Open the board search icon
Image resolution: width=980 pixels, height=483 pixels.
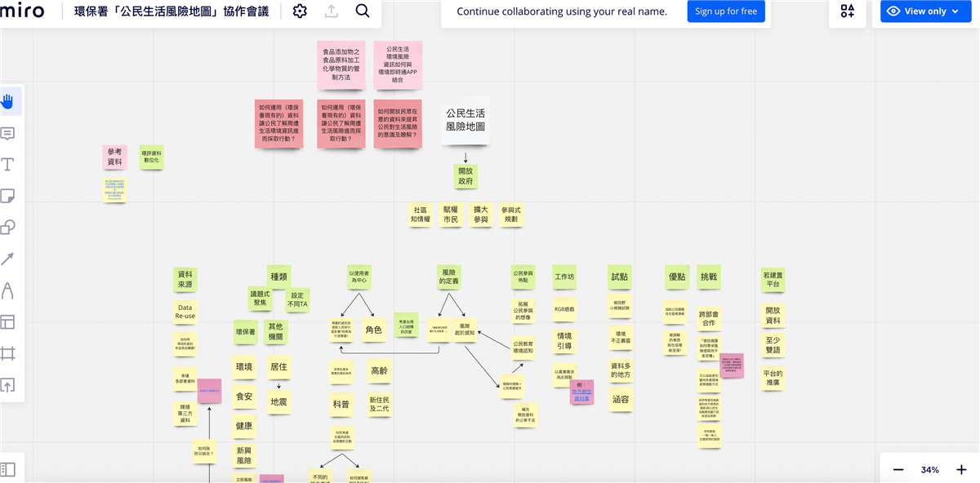362,11
